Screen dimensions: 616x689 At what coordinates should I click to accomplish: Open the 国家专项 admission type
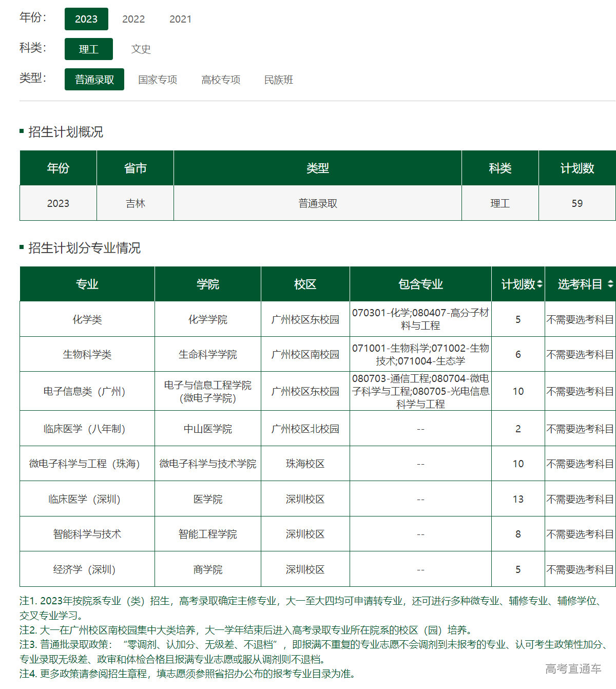pos(158,79)
